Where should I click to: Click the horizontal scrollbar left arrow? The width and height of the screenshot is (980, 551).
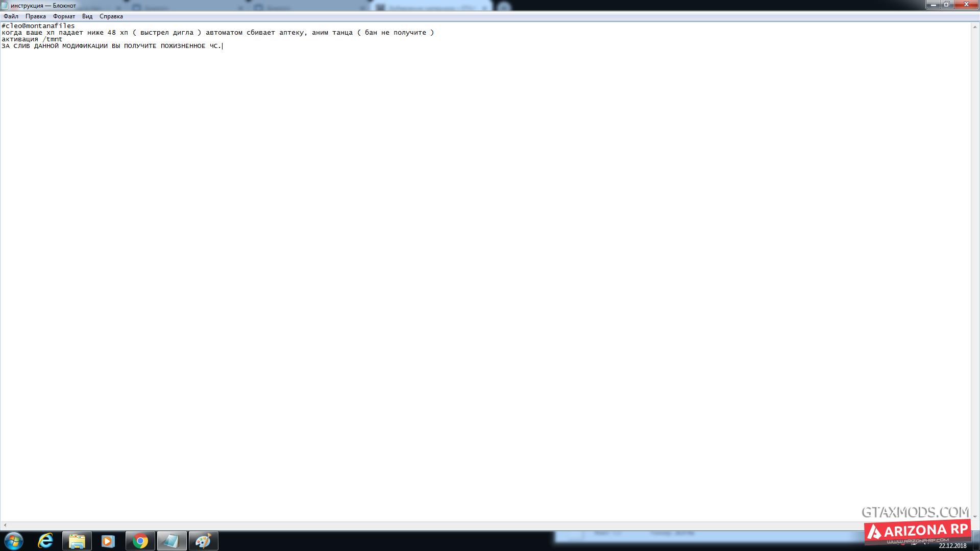[5, 525]
